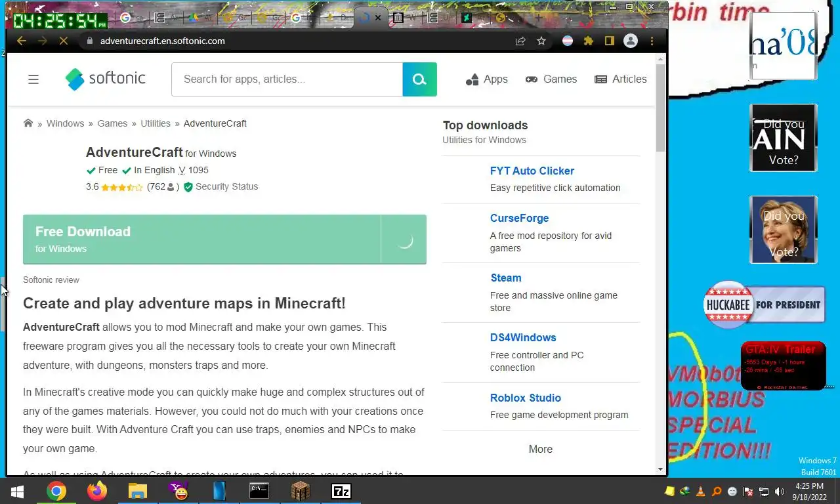Click Utilities in the breadcrumb

(156, 123)
